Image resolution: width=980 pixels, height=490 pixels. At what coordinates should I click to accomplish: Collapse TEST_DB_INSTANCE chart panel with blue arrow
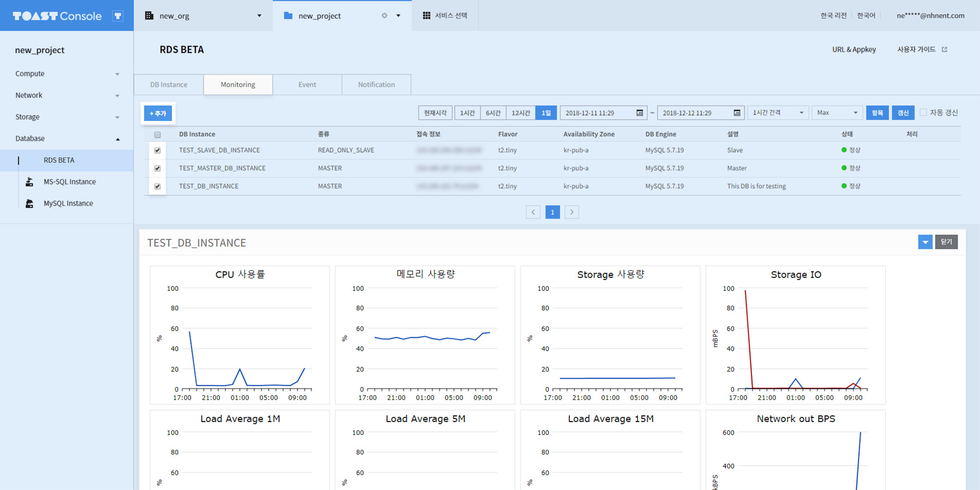[x=925, y=242]
